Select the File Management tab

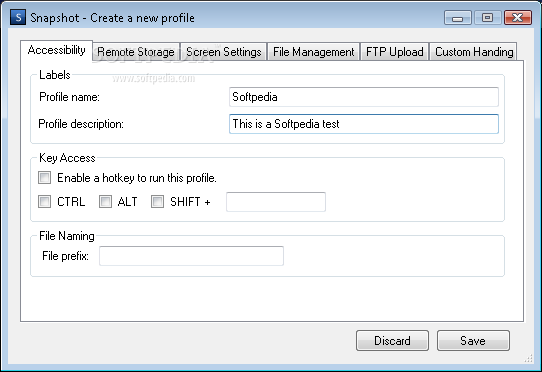pyautogui.click(x=314, y=52)
